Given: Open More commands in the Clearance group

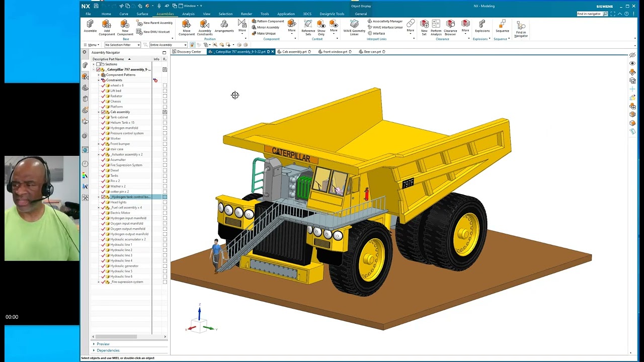Looking at the screenshot, I should coord(465,26).
